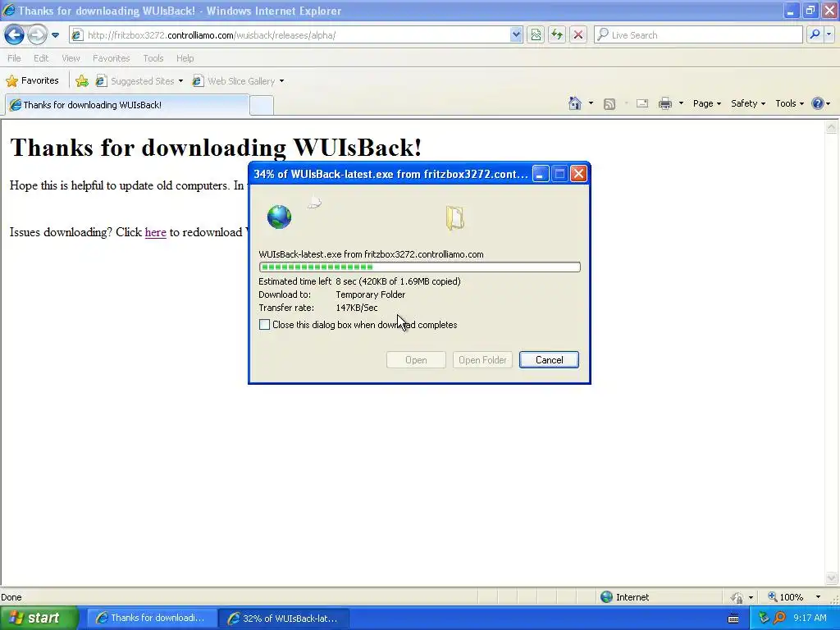Image resolution: width=840 pixels, height=630 pixels.
Task: Click the Internet security zone indicator
Action: point(624,597)
